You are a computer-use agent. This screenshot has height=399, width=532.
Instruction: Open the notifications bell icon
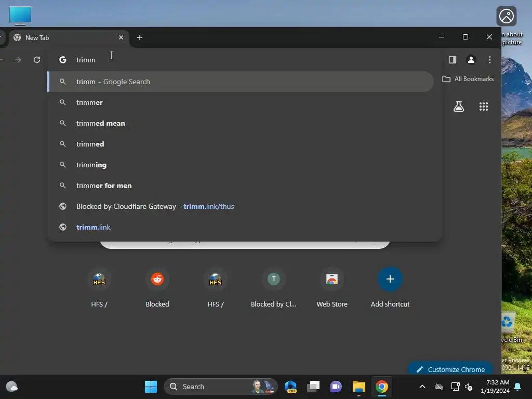click(518, 387)
